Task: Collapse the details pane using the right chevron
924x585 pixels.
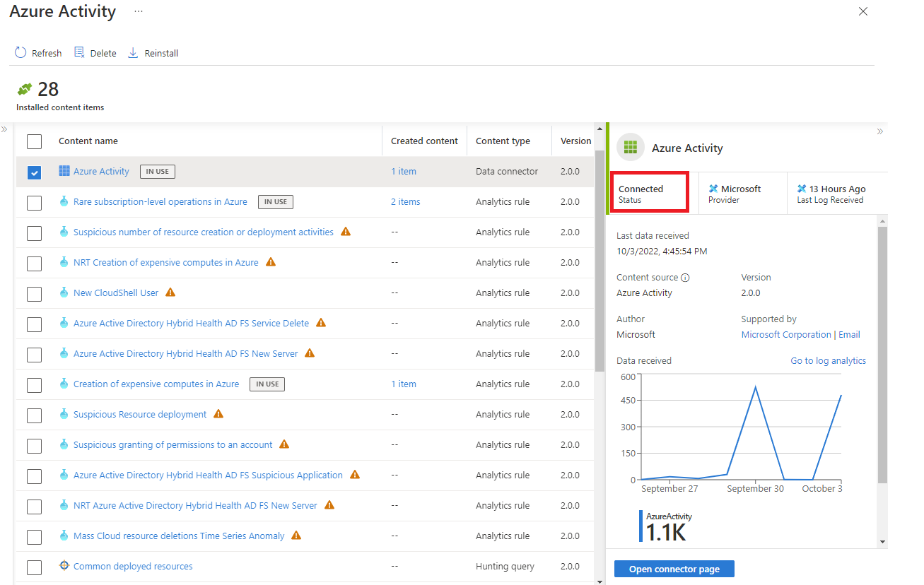Action: pyautogui.click(x=880, y=131)
